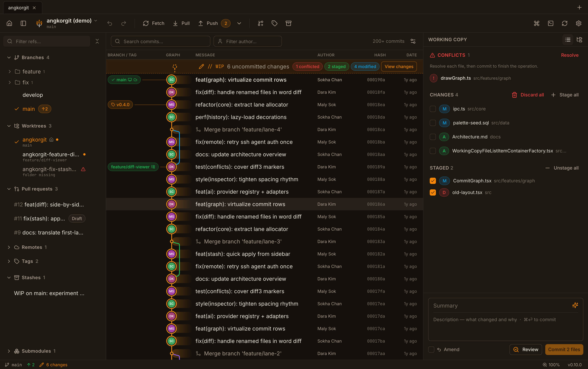This screenshot has width=588, height=369.
Task: Check the Architecture.md checkbox
Action: tap(433, 137)
